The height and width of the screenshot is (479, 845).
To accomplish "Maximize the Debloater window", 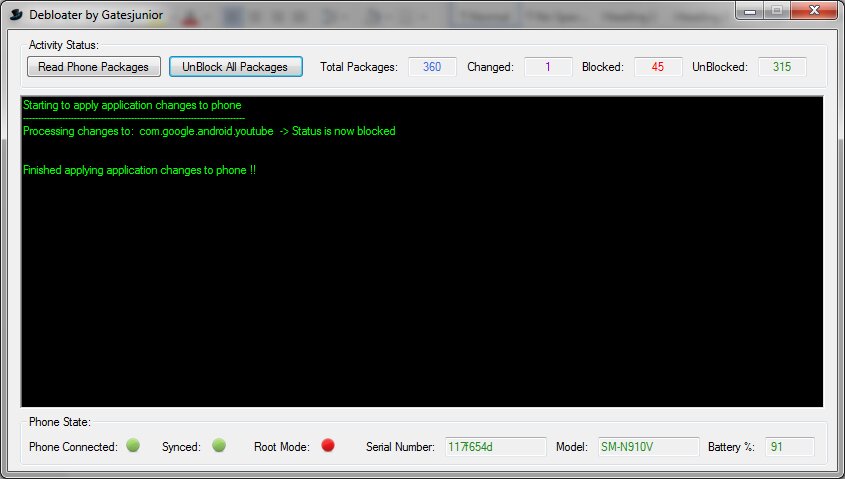I will pyautogui.click(x=777, y=10).
